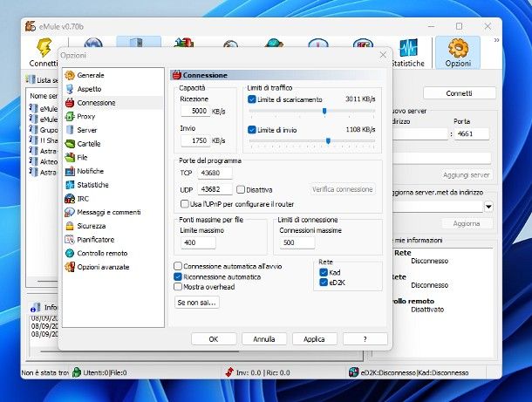Click the Statistiche category icon in sidebar
This screenshot has width=532, height=402.
(x=70, y=185)
